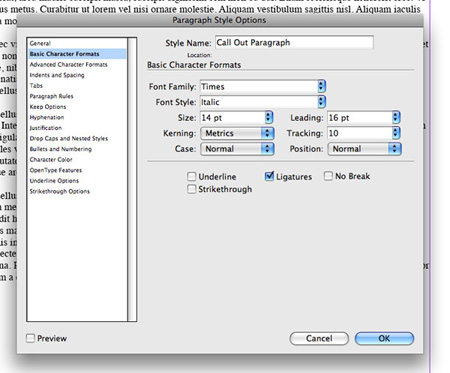This screenshot has height=373, width=450.
Task: Open the Position Normal dropdown
Action: click(x=365, y=149)
